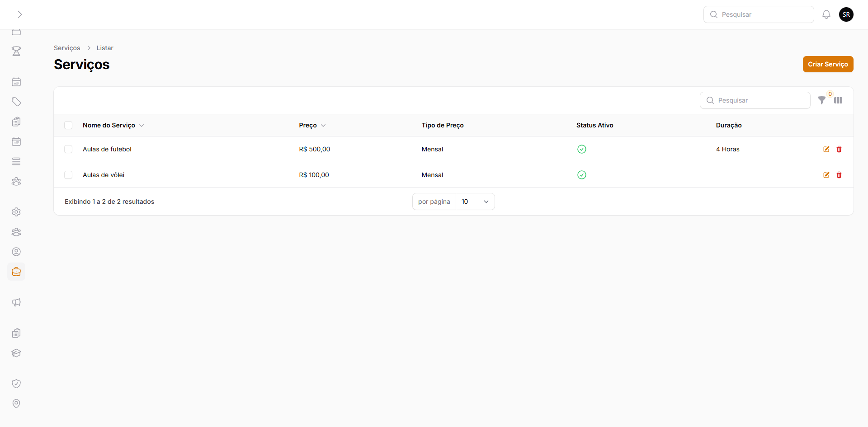This screenshot has width=868, height=427.
Task: Toggle columns using the column layout icon
Action: 838,100
